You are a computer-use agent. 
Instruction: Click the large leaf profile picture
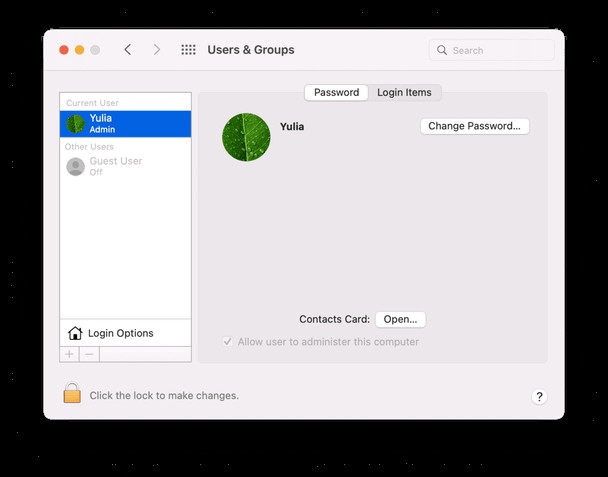(x=246, y=137)
